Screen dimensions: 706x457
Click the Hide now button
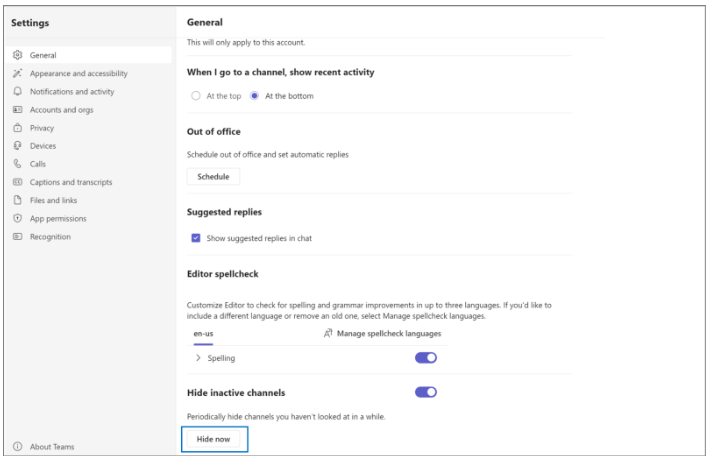214,439
